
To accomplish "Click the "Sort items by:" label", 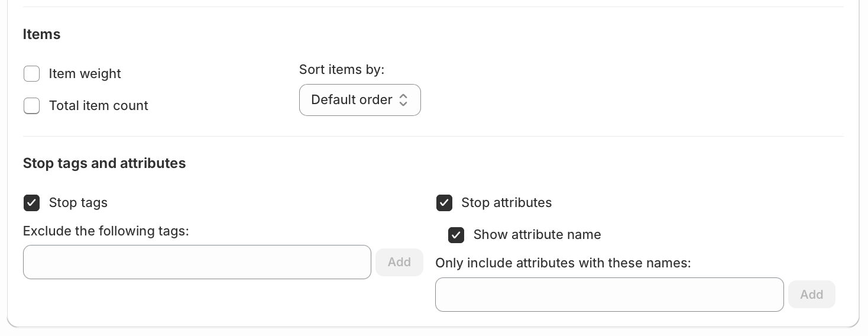I will (x=342, y=70).
